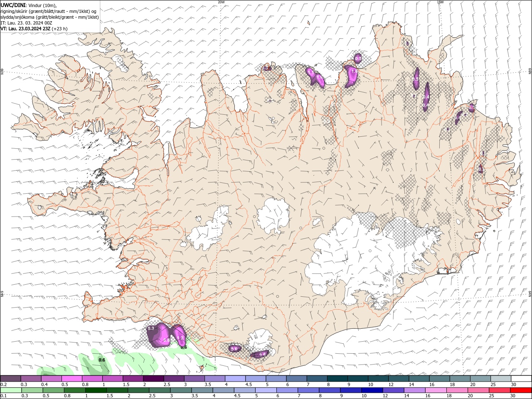The width and height of the screenshot is (532, 399).
Task: Pick the dark teal 8 swatch in the top legend row
Action: coord(337,379)
